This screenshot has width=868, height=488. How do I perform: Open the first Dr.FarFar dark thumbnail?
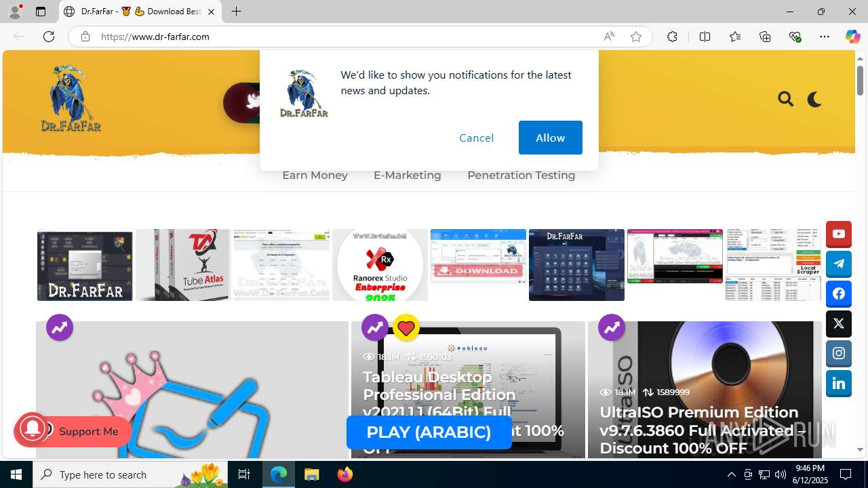(x=85, y=265)
